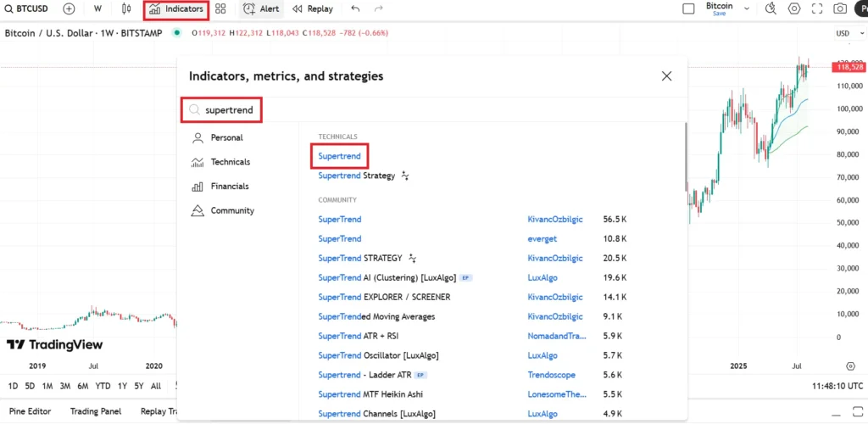Expand the layout dropdown chevron

[x=747, y=8]
